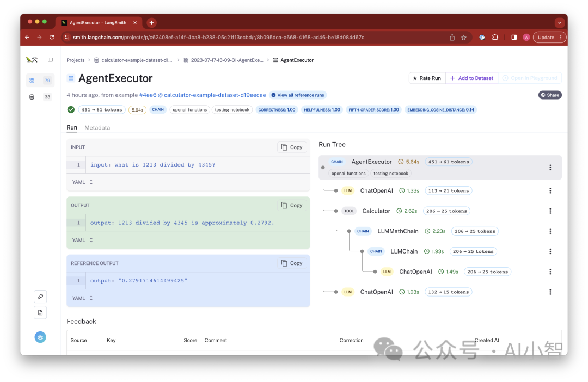Open more options for LLMChain row
588x382 pixels.
pos(550,251)
